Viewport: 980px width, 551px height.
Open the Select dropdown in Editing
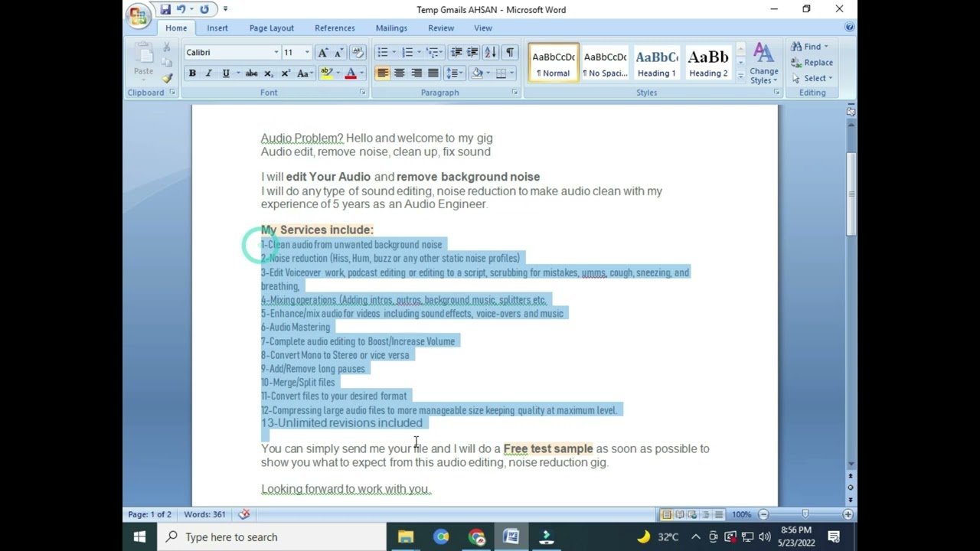point(814,78)
